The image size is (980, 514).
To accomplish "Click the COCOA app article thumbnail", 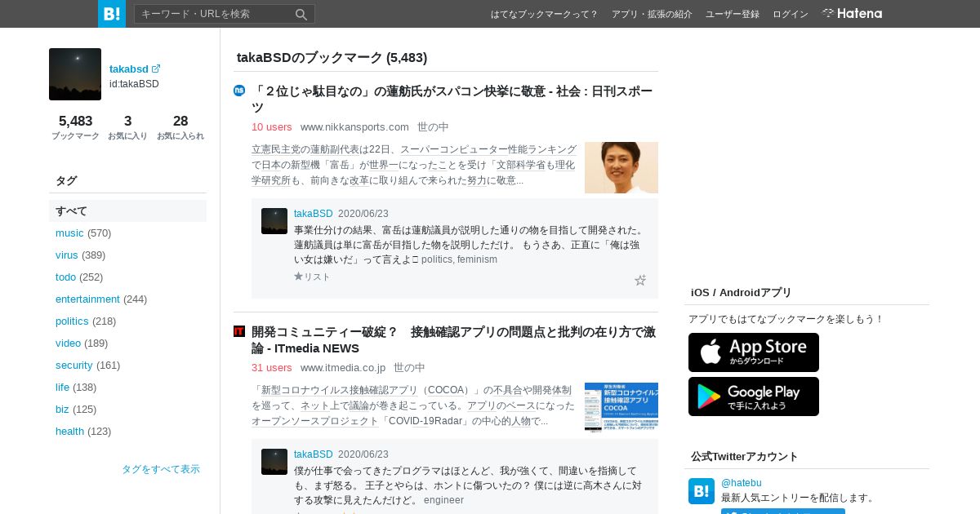I will pos(621,407).
